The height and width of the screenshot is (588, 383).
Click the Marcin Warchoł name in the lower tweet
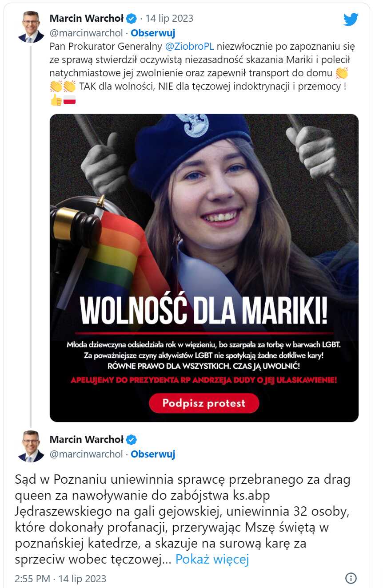click(x=87, y=439)
